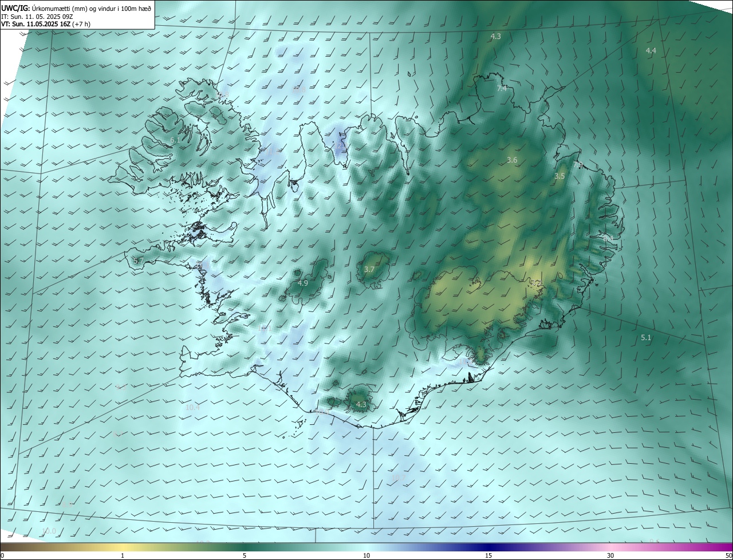Select the 10.4 value off the southwest coast
This screenshot has height=560, width=733.
click(x=192, y=408)
